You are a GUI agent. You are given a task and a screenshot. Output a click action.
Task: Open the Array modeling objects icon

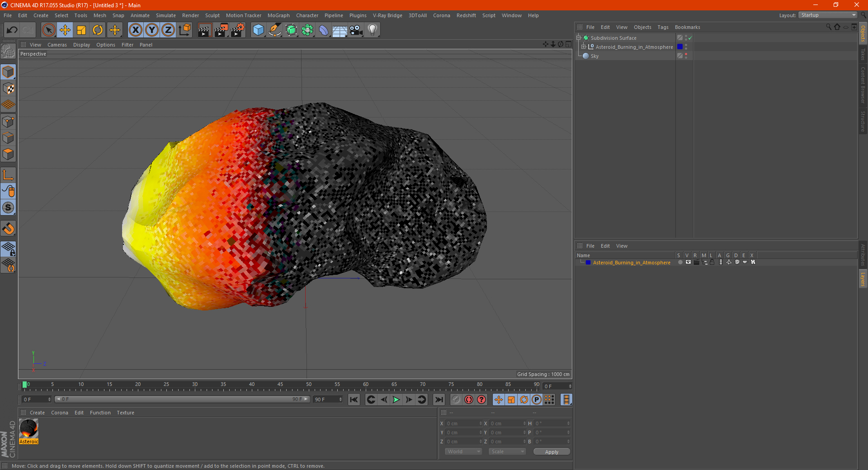[x=307, y=30]
